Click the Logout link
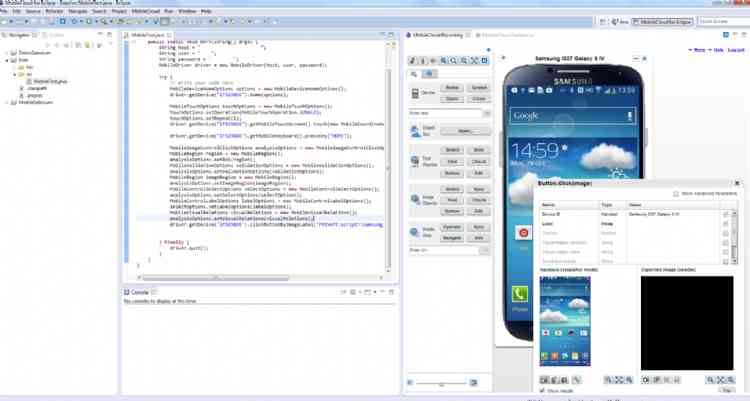750x401 pixels. 736,50
